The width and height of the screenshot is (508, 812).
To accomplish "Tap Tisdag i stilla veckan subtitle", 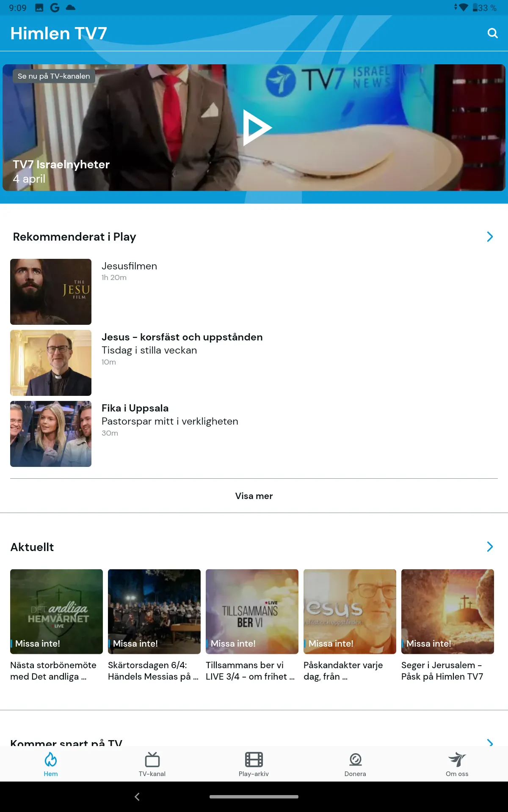I will tap(149, 350).
